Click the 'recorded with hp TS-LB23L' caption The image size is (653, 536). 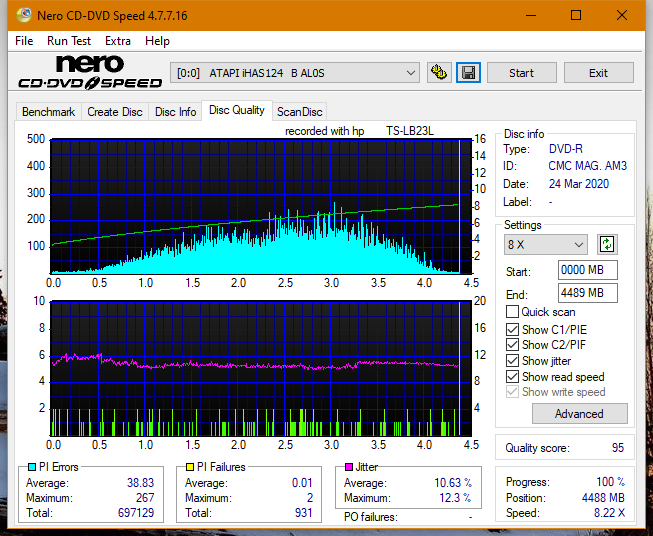click(x=359, y=131)
